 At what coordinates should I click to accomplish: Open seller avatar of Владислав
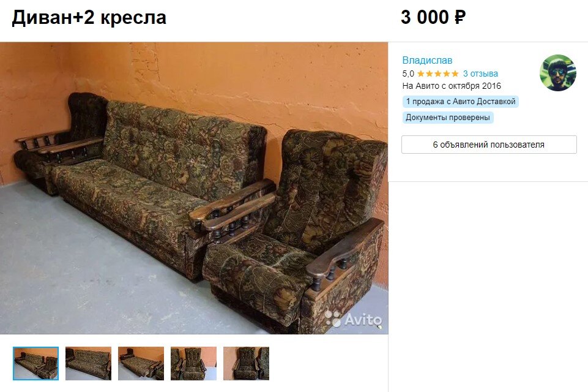pyautogui.click(x=557, y=73)
